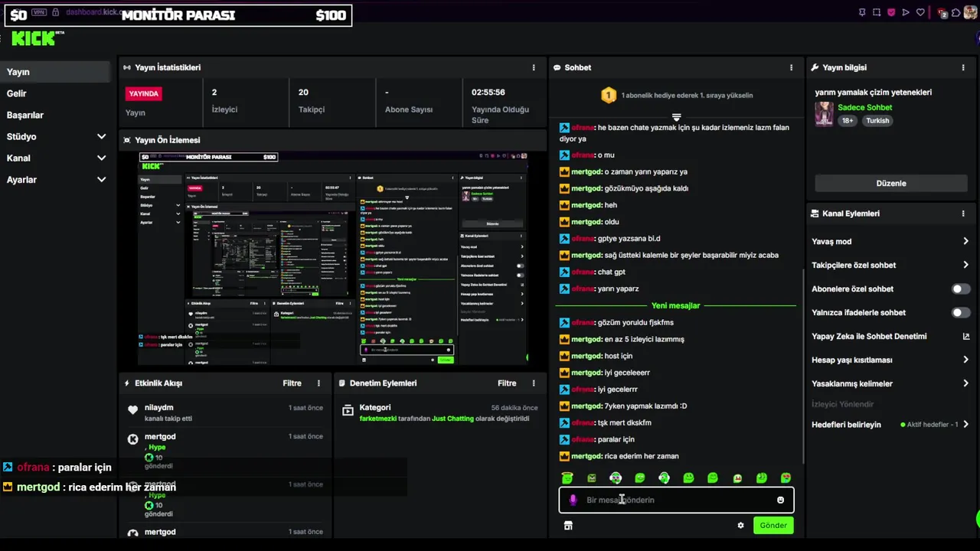
Task: Click the stream title 'yarım yamalak çizim yetenekleri'
Action: point(873,92)
